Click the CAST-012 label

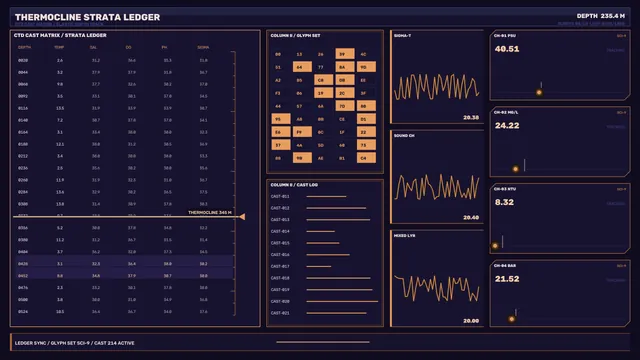[280, 208]
